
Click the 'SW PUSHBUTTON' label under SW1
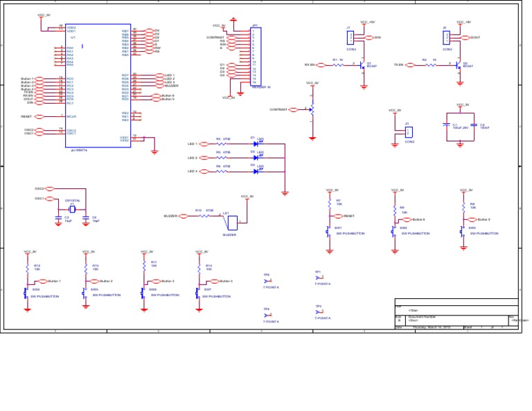pos(350,233)
